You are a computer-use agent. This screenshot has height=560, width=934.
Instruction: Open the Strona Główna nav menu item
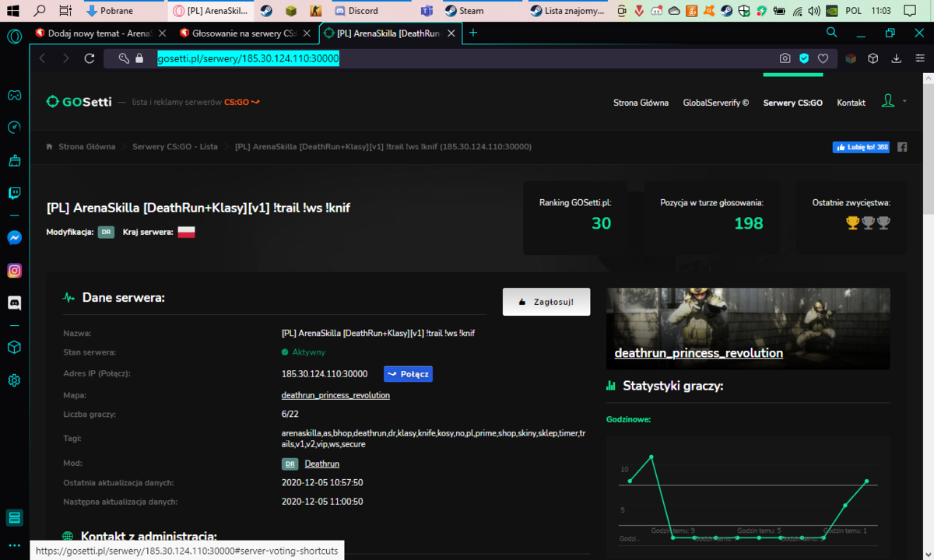pyautogui.click(x=641, y=103)
